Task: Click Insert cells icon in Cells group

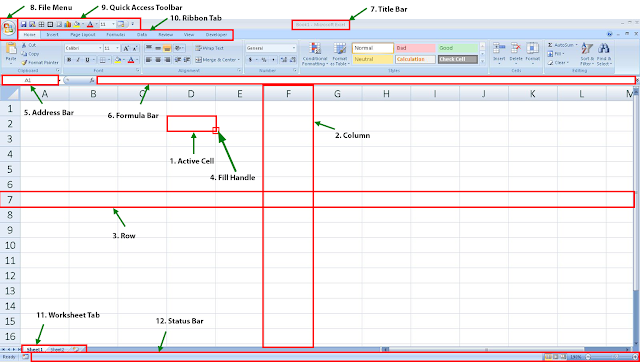Action: tap(499, 49)
